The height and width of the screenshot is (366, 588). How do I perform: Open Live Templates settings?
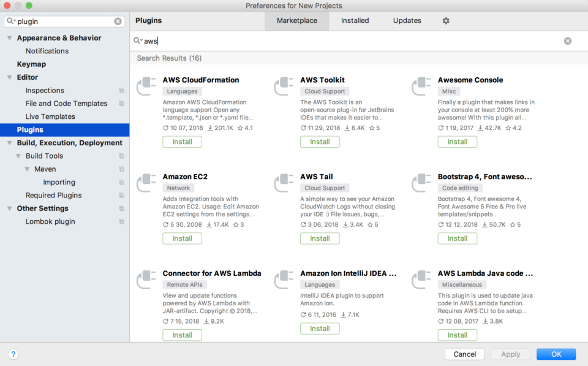(x=50, y=116)
